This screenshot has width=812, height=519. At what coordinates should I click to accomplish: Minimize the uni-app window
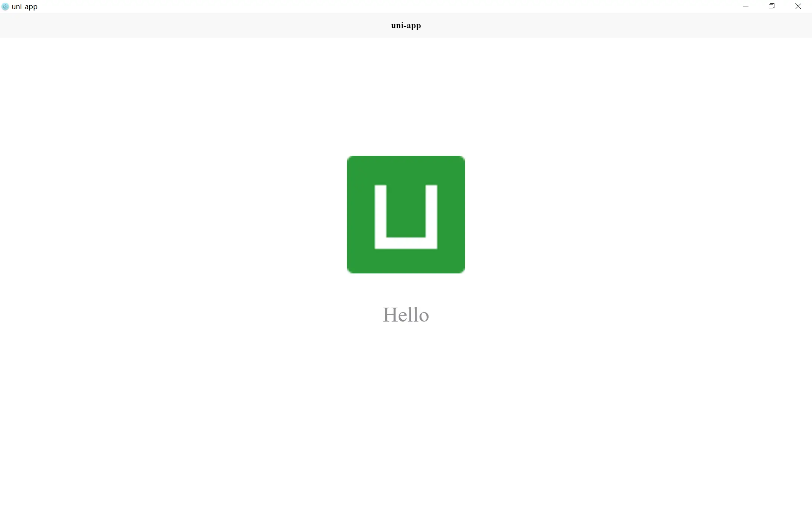point(745,6)
